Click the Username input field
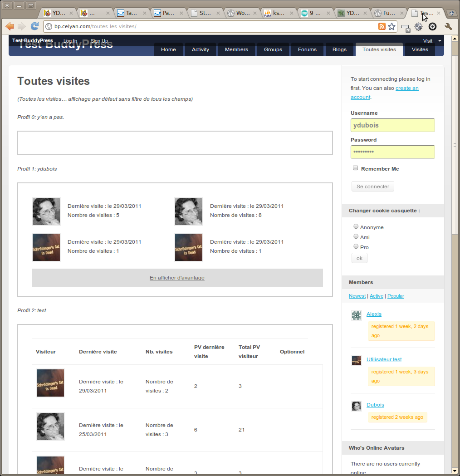Screen dimensions: 460x476 (x=393, y=125)
